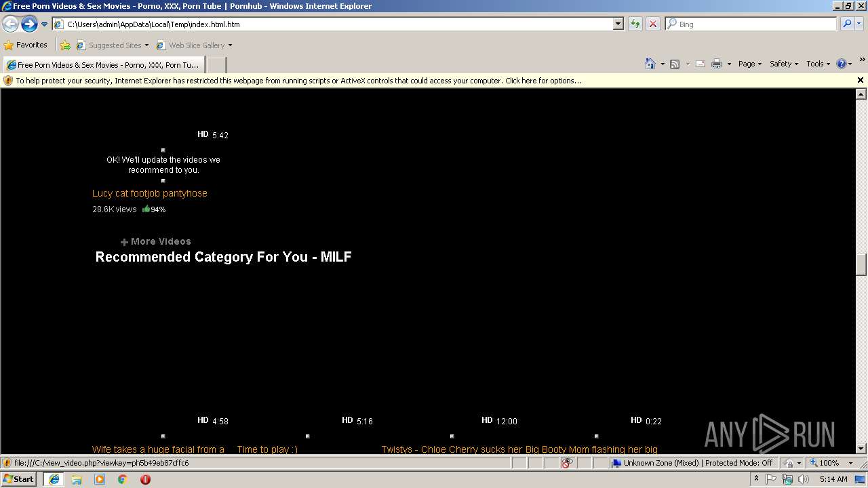This screenshot has width=868, height=488.
Task: Open the Page menu
Action: [750, 64]
